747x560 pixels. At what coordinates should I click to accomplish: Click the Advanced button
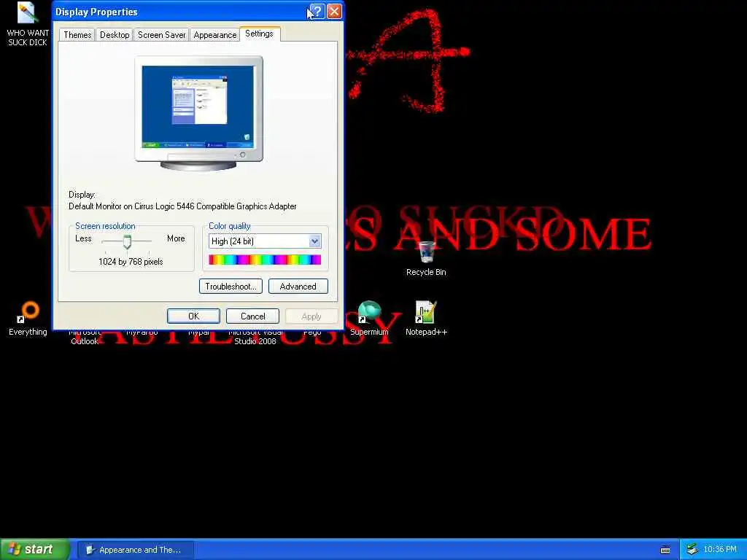298,286
